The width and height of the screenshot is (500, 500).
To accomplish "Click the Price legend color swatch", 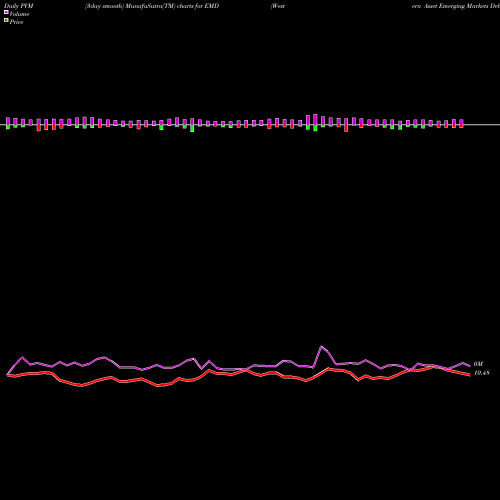I will [x=6, y=21].
